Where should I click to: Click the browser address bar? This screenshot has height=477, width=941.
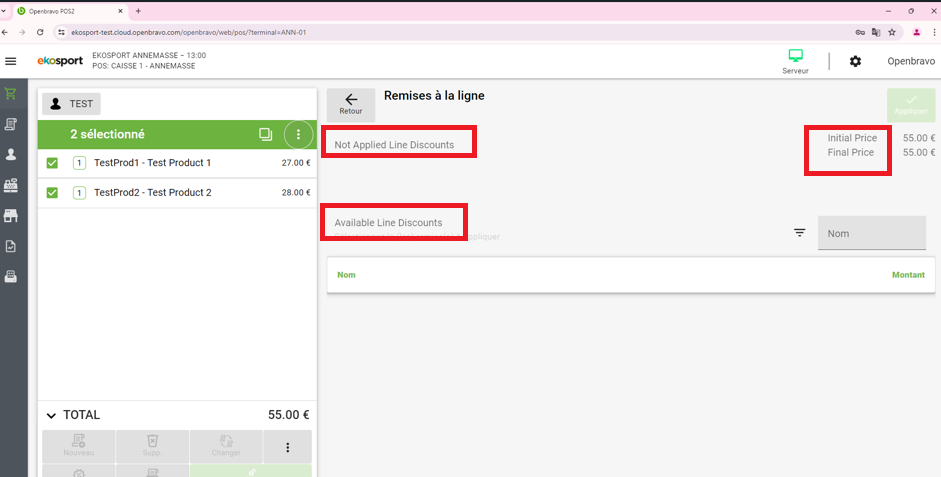[x=456, y=32]
